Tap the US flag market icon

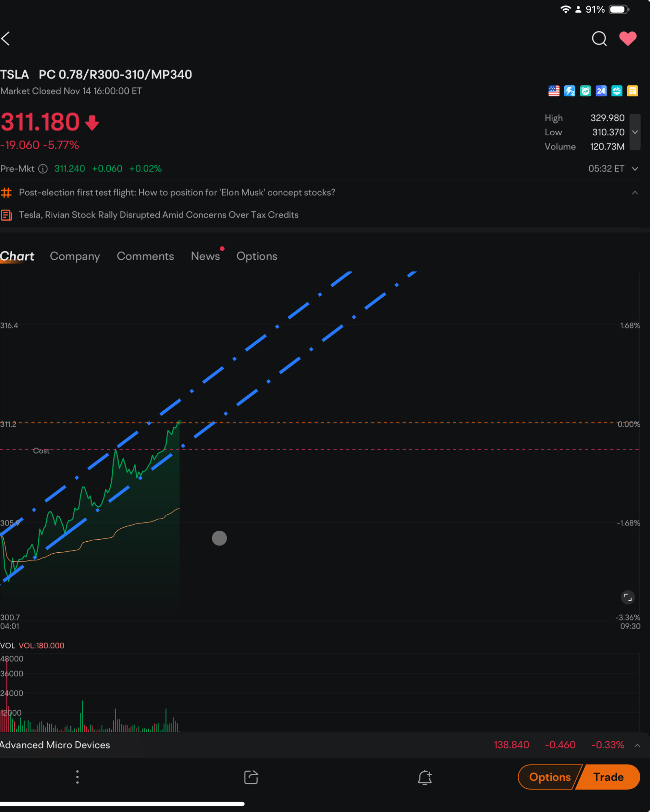point(554,91)
